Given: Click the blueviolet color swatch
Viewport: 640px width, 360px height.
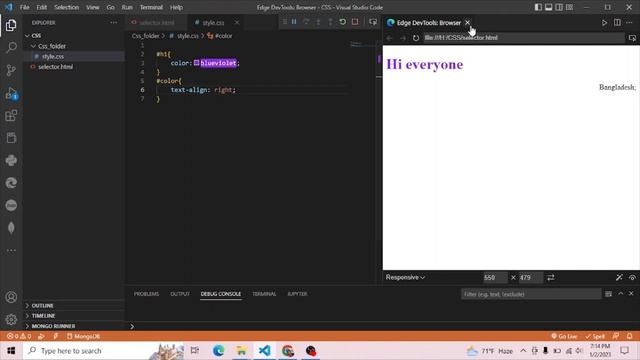Looking at the screenshot, I should [196, 63].
